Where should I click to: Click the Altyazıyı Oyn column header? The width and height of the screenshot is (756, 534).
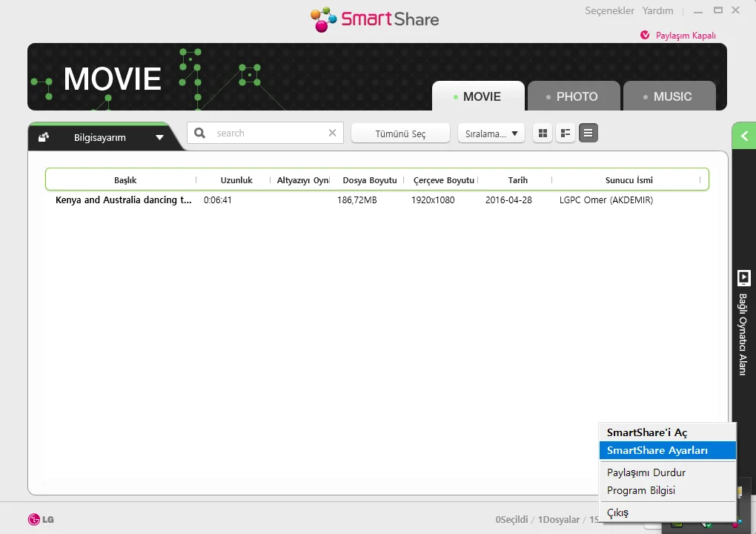[x=303, y=180]
